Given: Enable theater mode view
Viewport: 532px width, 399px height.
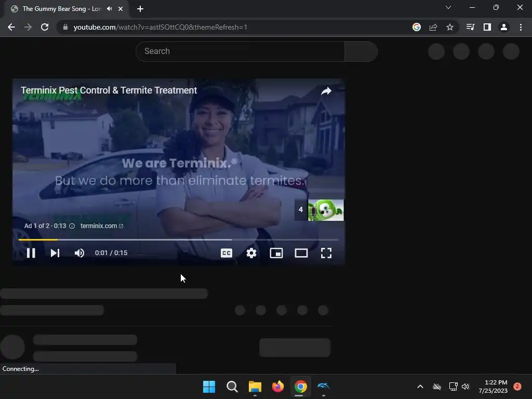Looking at the screenshot, I should coord(301,253).
